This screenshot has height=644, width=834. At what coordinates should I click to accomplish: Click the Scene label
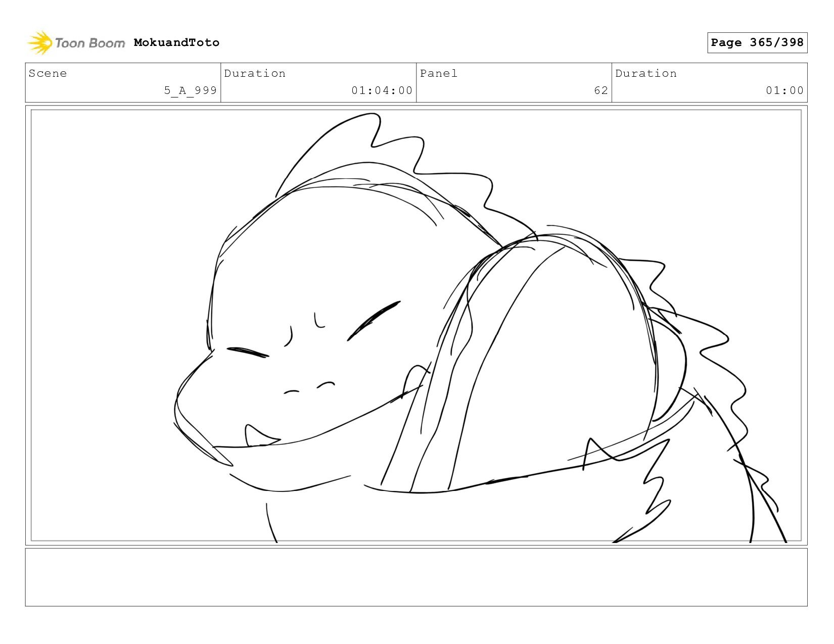(48, 73)
